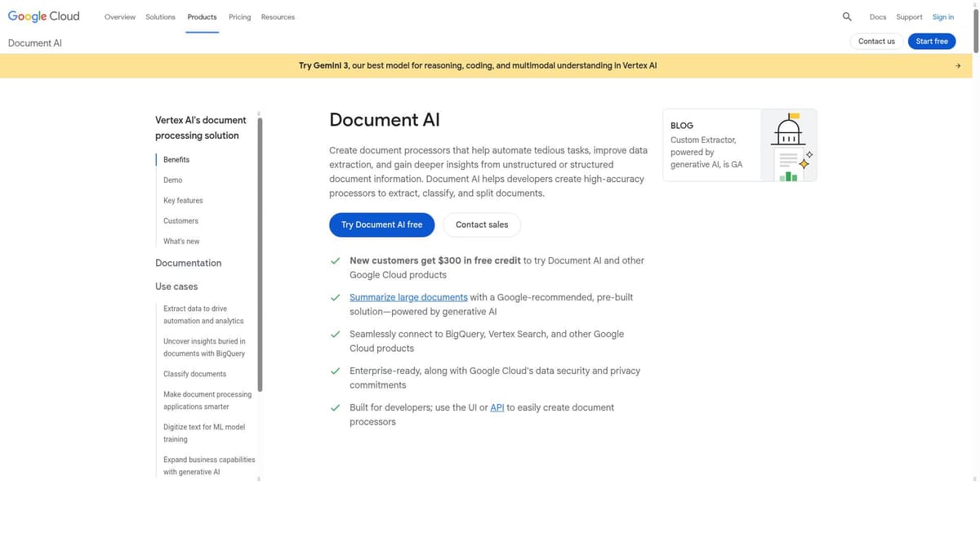Screen dimensions: 980x551
Task: Open Support from the top navigation
Action: (x=909, y=16)
